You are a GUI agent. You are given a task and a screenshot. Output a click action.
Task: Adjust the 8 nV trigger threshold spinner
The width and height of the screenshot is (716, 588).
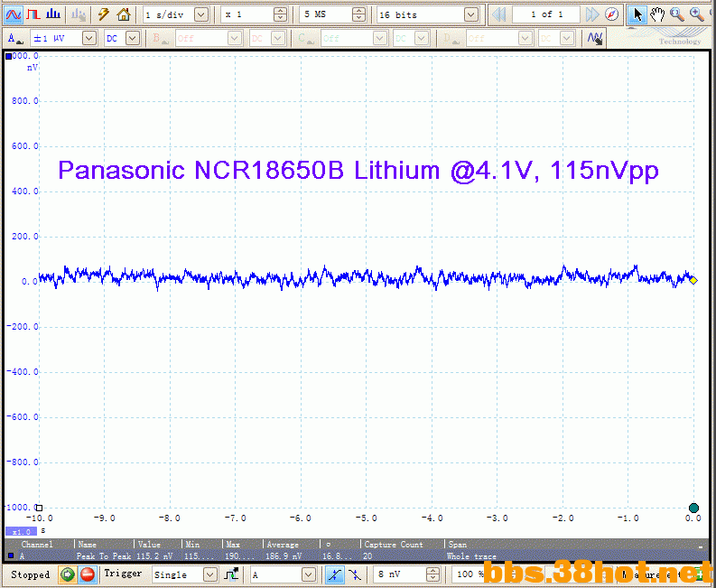[x=432, y=574]
